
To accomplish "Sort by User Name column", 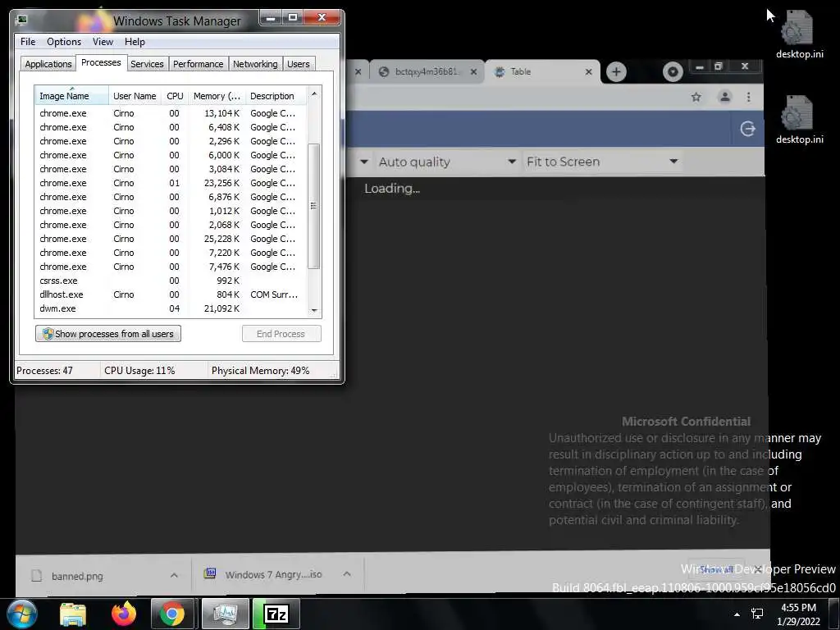I will [135, 96].
